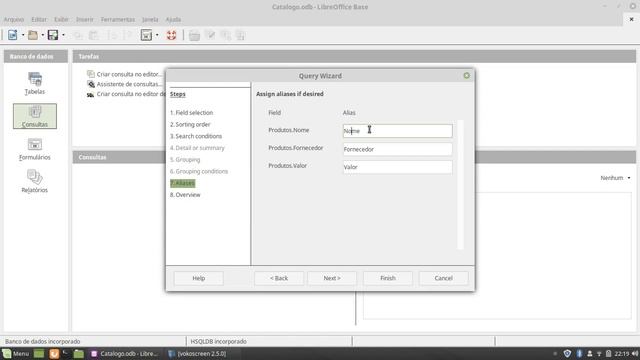Click the 22:19 clock in the tray
Viewport: 640px width, 360px height.
[x=622, y=354]
